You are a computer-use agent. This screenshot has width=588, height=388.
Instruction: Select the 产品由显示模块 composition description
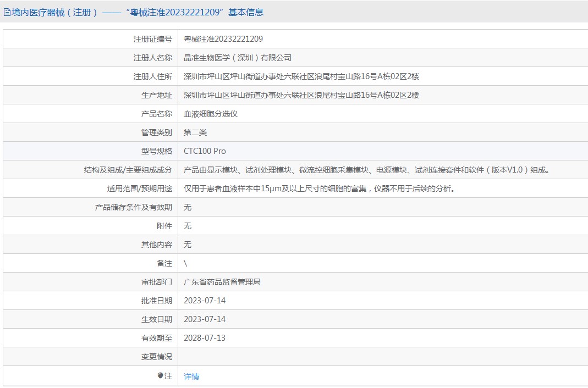point(367,170)
